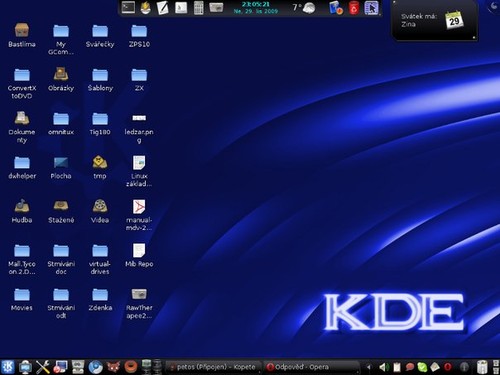Open the tools and wrench launcher in the taskbar

click(43, 367)
